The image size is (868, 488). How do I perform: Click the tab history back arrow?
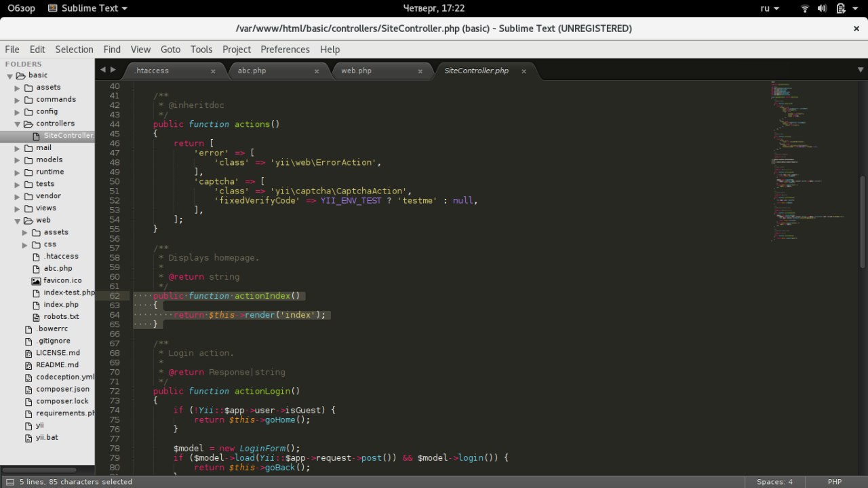(103, 70)
